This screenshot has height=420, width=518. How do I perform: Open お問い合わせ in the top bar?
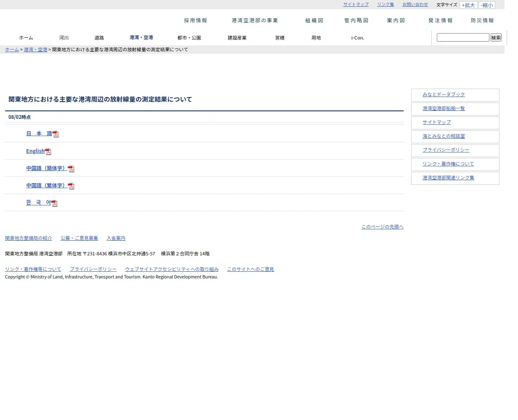pos(415,5)
